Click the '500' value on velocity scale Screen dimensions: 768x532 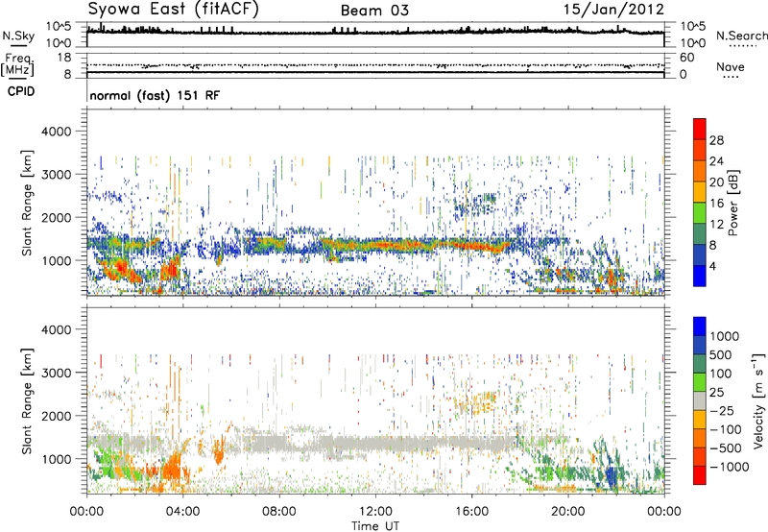point(721,354)
